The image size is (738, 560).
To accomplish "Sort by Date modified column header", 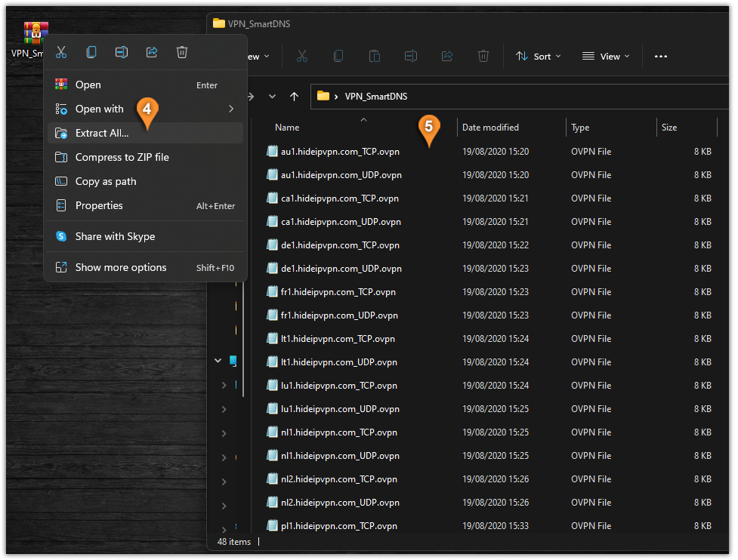I will 490,128.
